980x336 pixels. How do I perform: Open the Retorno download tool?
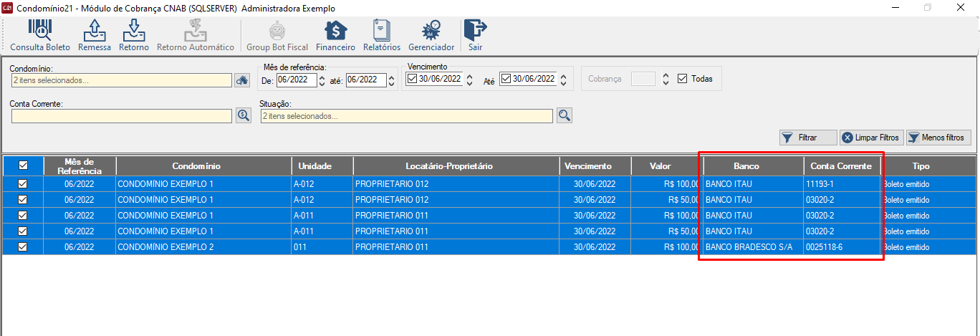tap(134, 35)
